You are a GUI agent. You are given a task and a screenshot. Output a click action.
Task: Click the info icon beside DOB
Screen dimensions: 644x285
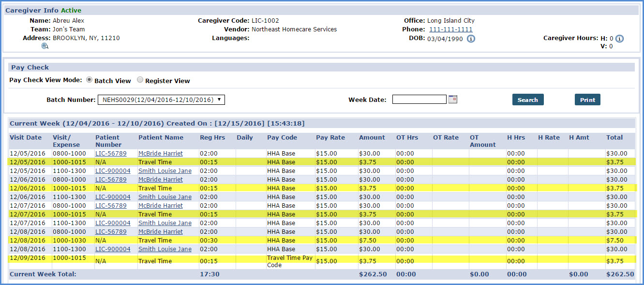click(471, 39)
